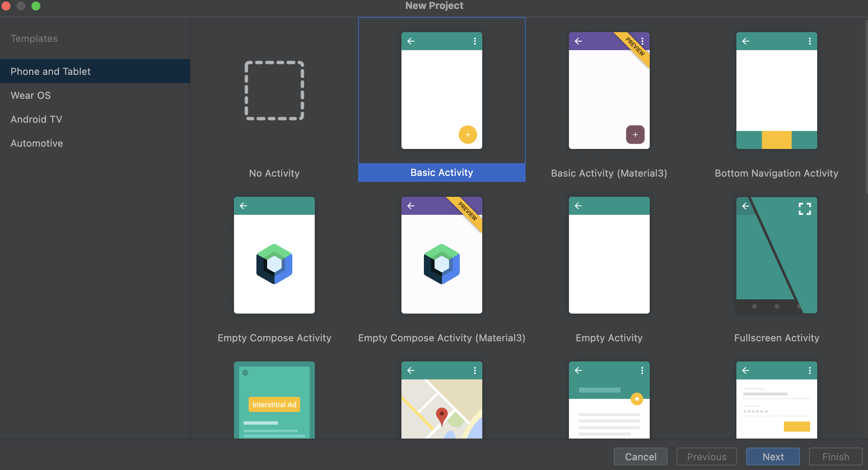Click the Next button
The image size is (868, 470).
773,457
